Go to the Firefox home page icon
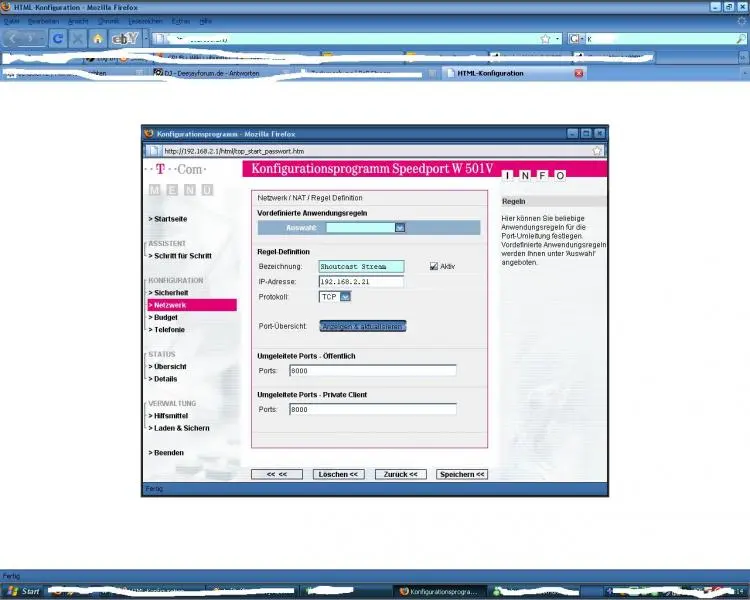Viewport: 750px width, 600px height. pos(98,38)
